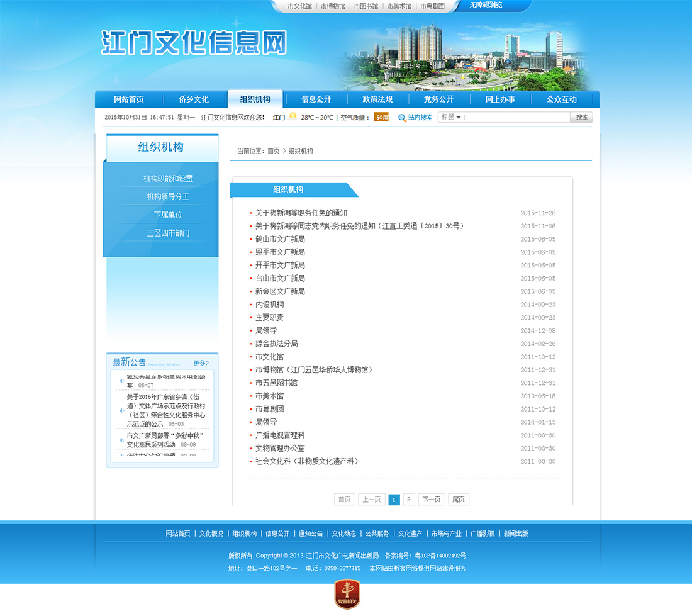Screen dimensions: 692x616
Task: Select 下属单位 in the sidebar menu
Action: pyautogui.click(x=167, y=215)
